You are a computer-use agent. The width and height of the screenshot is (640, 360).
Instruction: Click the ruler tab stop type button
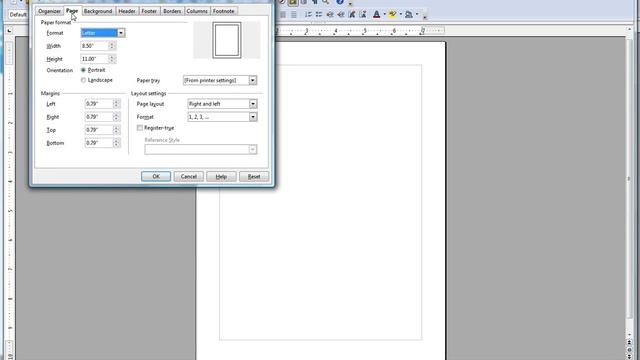9,31
